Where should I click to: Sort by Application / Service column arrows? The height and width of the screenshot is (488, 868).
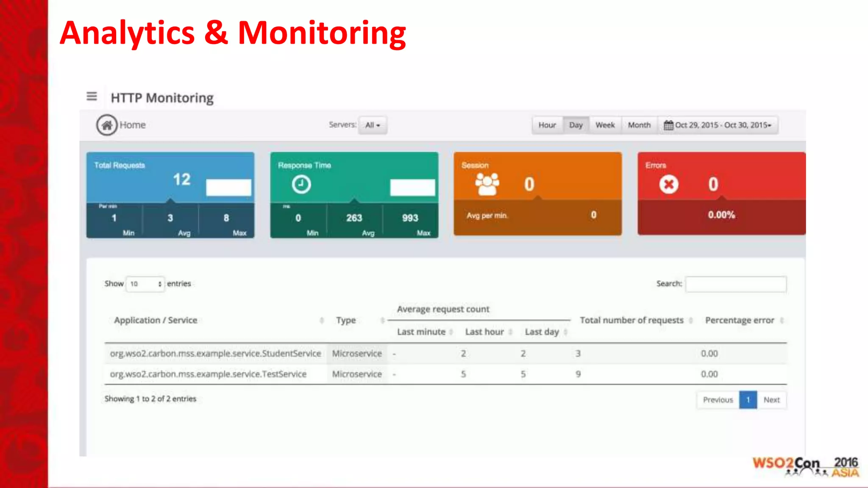322,321
